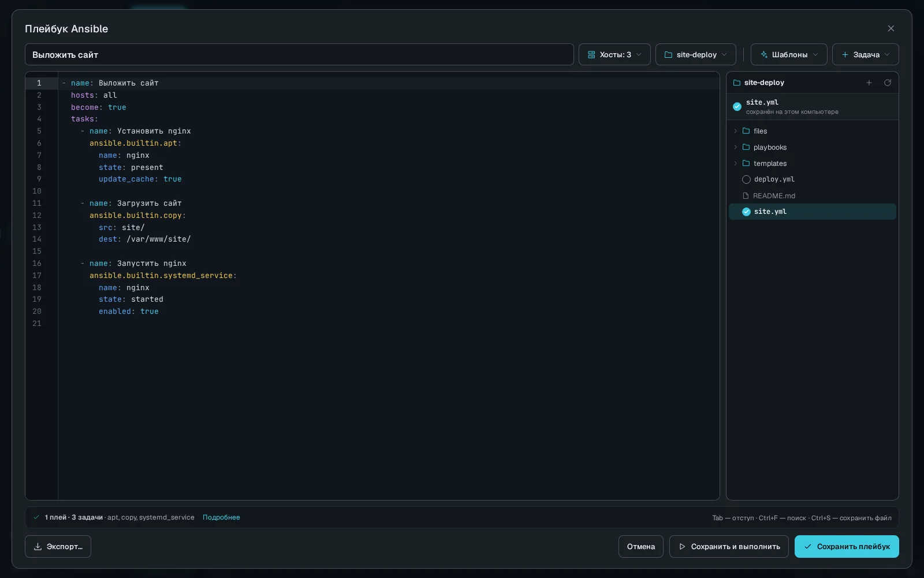
Task: Click 'сохранён на этом компьютере' status text
Action: [x=792, y=112]
